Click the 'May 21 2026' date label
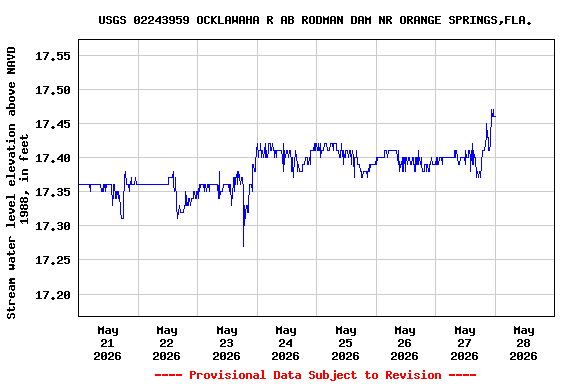The image size is (576, 384). (x=107, y=343)
